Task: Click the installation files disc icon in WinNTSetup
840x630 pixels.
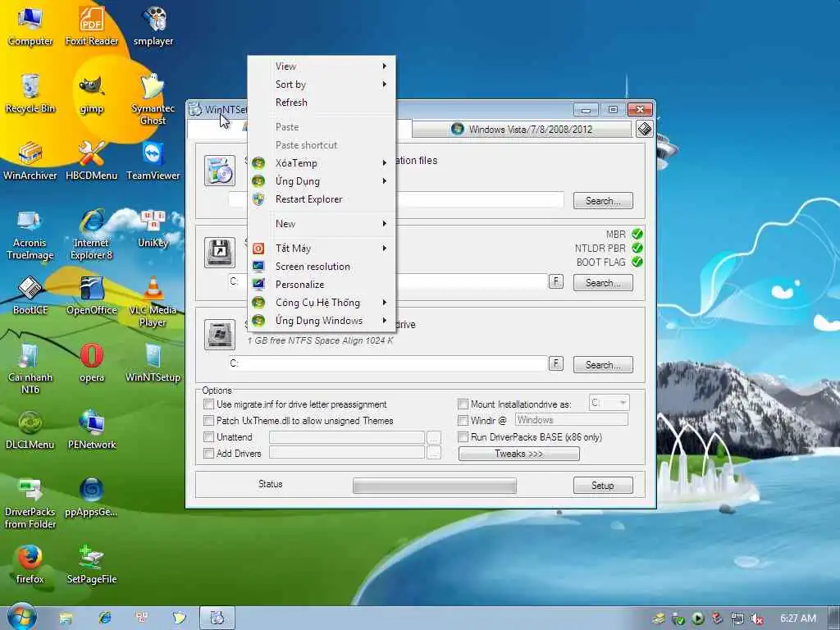Action: pyautogui.click(x=220, y=171)
